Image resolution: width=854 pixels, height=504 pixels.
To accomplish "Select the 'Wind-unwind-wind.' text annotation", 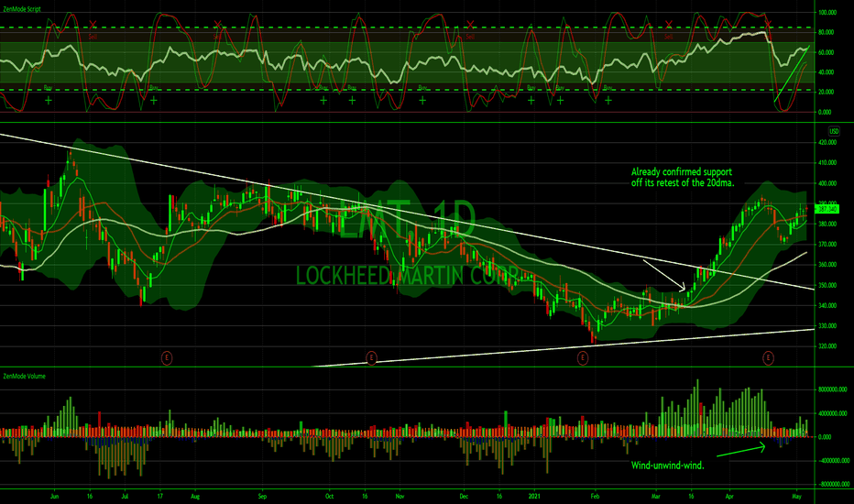I will (668, 466).
